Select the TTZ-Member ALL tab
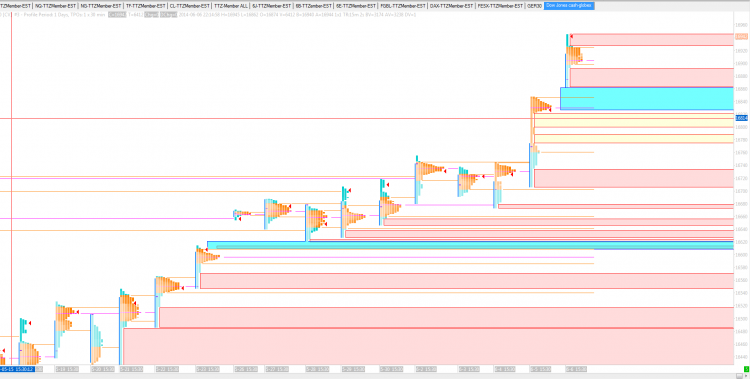The image size is (750, 379). coord(231,6)
